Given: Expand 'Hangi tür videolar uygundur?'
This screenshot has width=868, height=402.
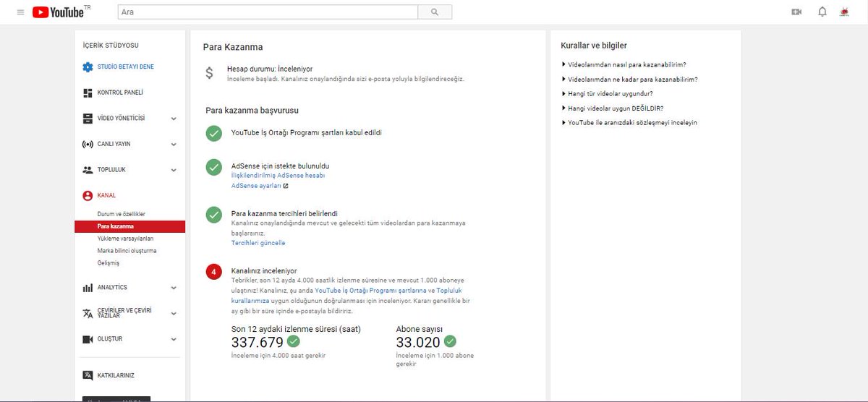Looking at the screenshot, I should click(607, 94).
